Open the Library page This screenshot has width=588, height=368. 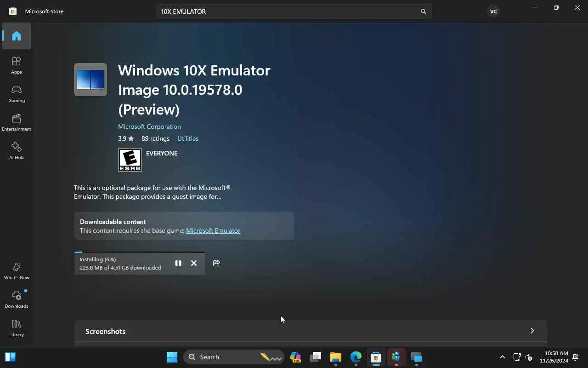tap(17, 328)
